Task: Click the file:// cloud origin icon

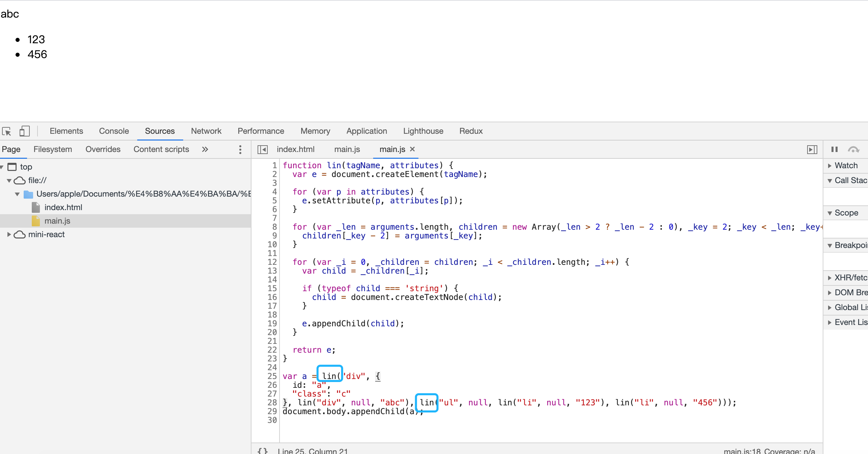Action: coord(20,180)
